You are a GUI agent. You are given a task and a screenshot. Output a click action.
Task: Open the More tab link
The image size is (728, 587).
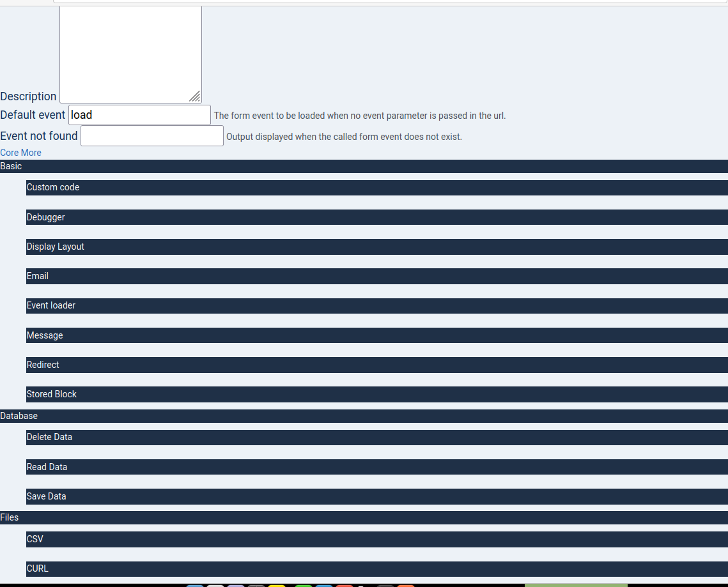pyautogui.click(x=31, y=153)
